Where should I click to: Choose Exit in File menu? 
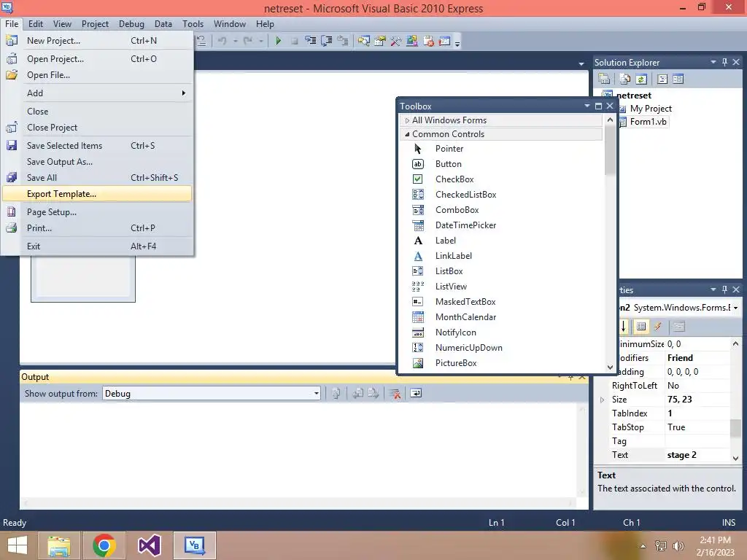point(97,246)
